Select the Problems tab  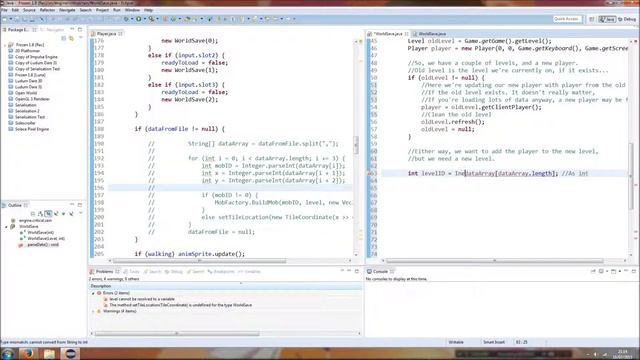pos(104,272)
